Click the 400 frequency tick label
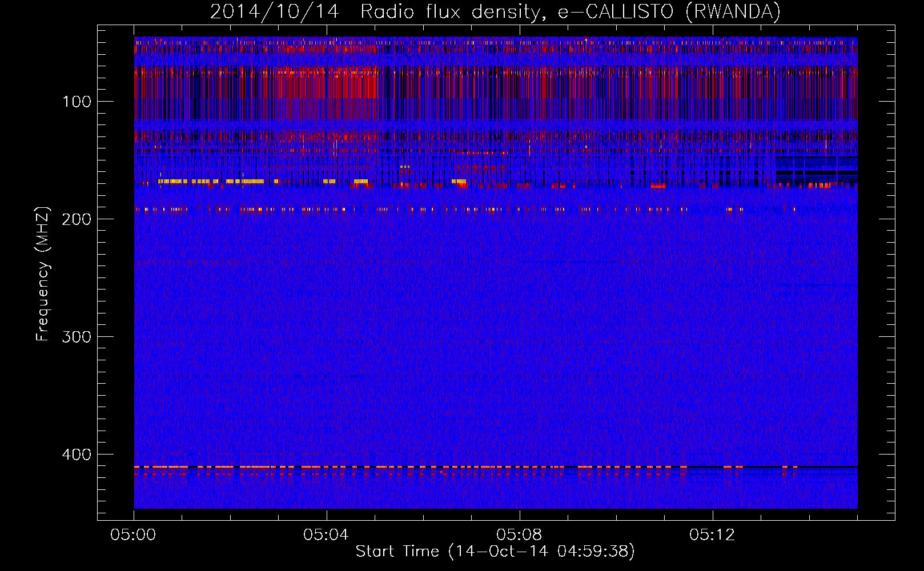Image resolution: width=924 pixels, height=571 pixels. [77, 455]
